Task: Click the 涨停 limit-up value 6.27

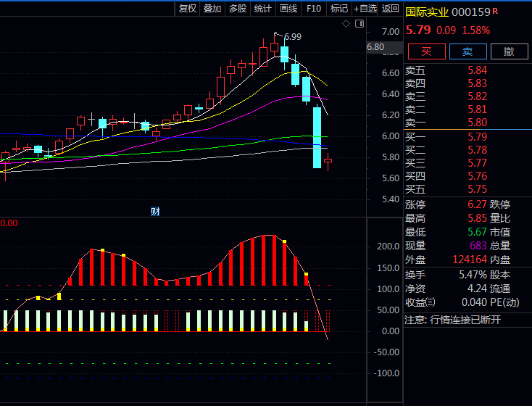Action: (478, 204)
